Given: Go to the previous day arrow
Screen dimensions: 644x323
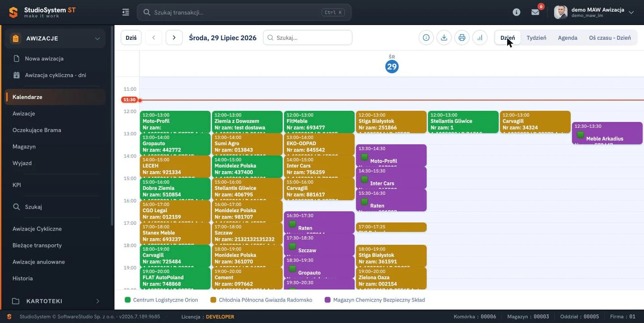Looking at the screenshot, I should pos(153,38).
